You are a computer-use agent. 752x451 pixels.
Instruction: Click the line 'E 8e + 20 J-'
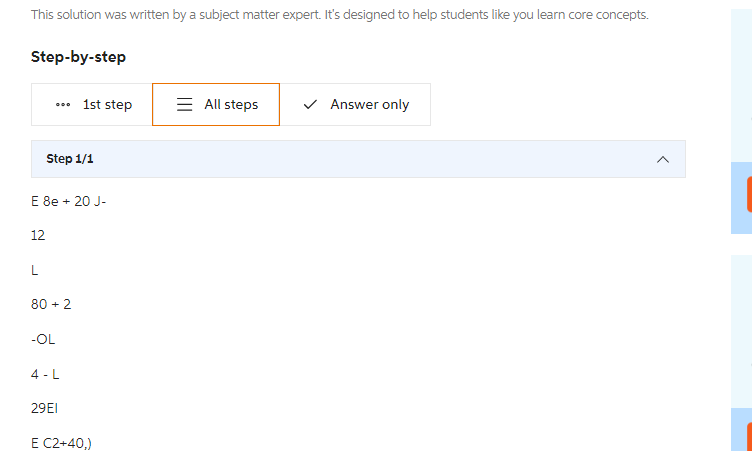[x=69, y=202]
